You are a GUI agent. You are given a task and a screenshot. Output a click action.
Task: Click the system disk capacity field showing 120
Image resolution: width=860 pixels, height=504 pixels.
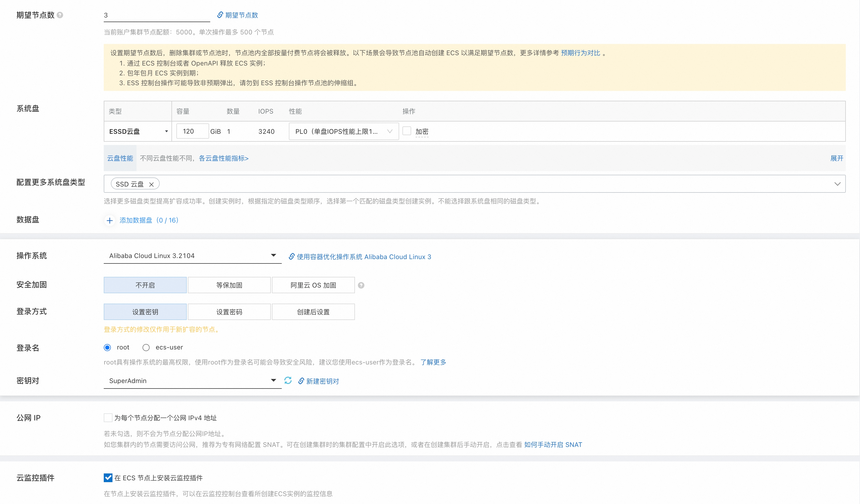192,131
